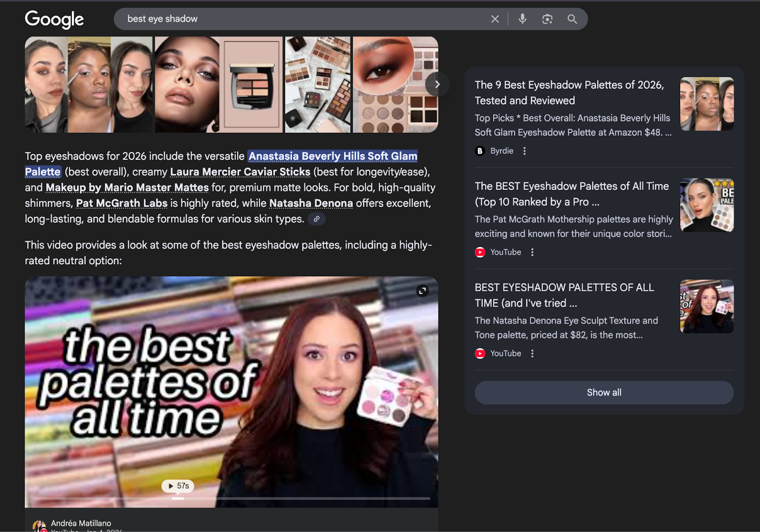Play the 57s video clip

pos(178,485)
